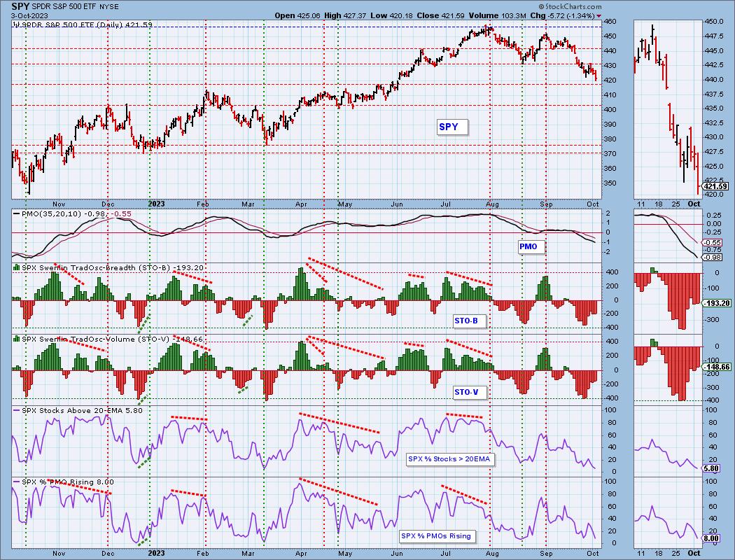Click the -0.98 PMO value tag
Viewport: 735px width, 560px height.
click(713, 258)
